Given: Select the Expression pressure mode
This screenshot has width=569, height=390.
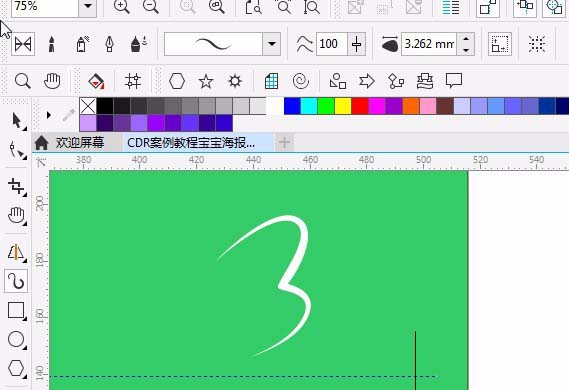Looking at the screenshot, I should coord(138,44).
